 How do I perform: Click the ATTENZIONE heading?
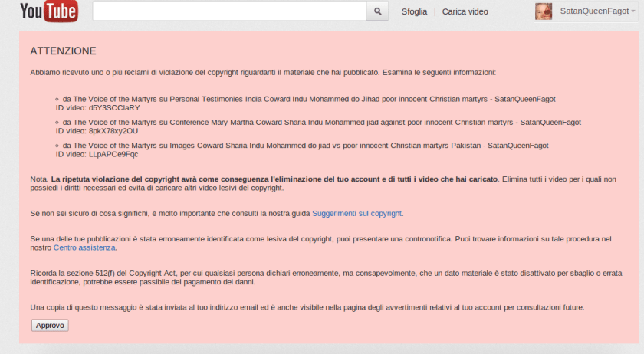(63, 51)
